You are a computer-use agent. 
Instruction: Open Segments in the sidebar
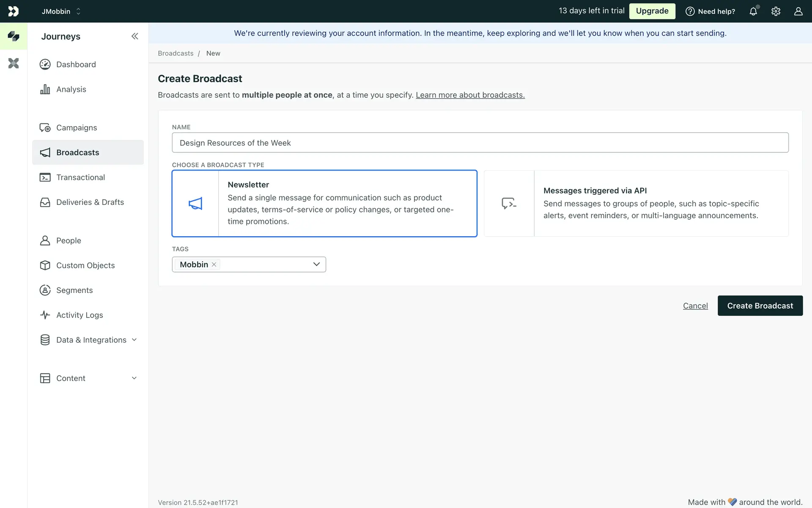[x=74, y=290]
